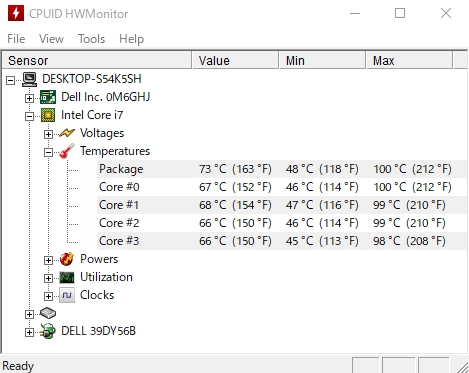Click Core #0 value 67 °C (152 °F)
Viewport: 469px width, 373px height.
pos(235,187)
